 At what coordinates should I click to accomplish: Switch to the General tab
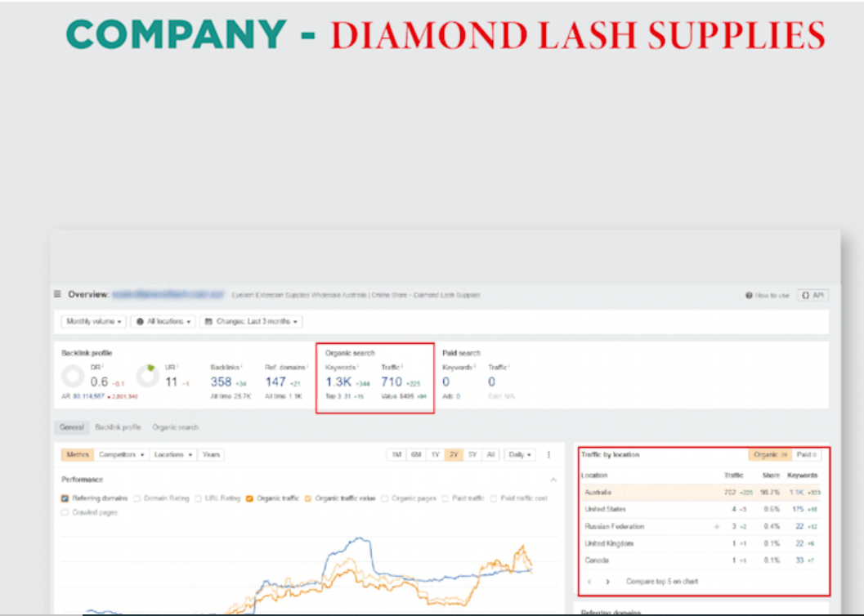pyautogui.click(x=72, y=427)
